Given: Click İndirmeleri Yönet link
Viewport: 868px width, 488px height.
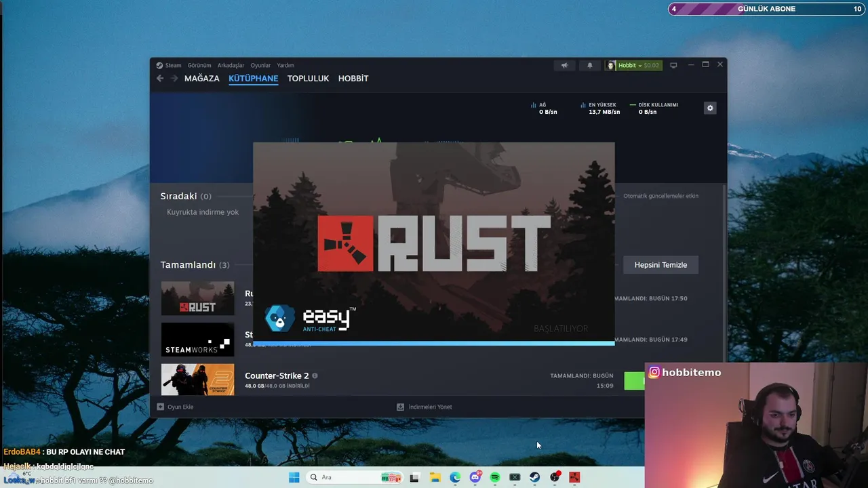Looking at the screenshot, I should (x=430, y=407).
